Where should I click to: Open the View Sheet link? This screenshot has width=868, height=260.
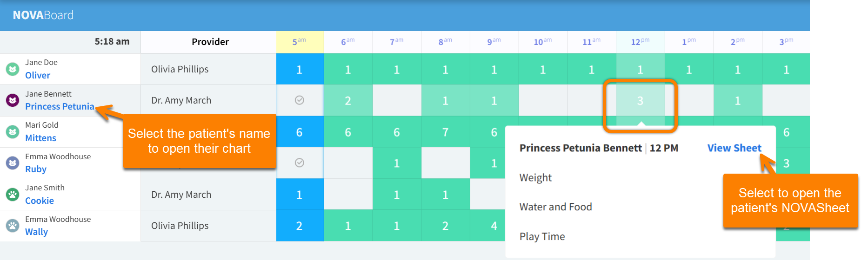pos(734,148)
